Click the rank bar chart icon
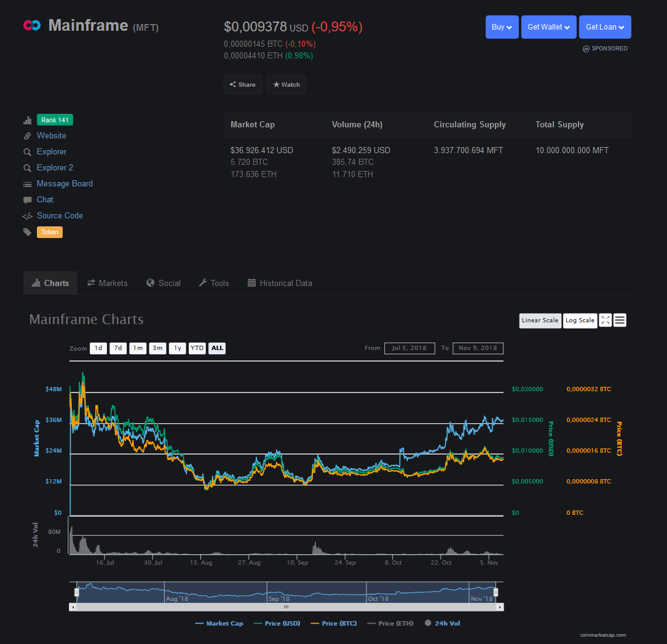Image resolution: width=667 pixels, height=644 pixels. [27, 120]
